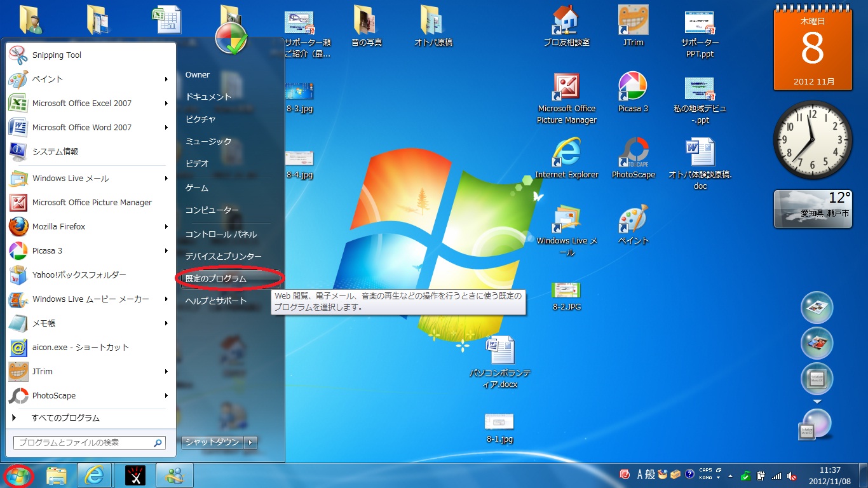This screenshot has width=868, height=488.
Task: Select サポーターPPT.ppt file on desktop
Action: click(x=699, y=33)
